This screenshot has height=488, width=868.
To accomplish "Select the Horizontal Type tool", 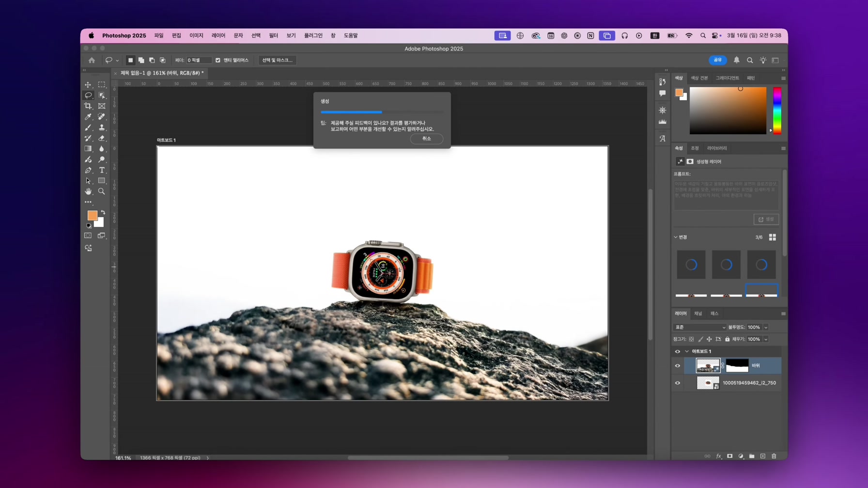I will pyautogui.click(x=101, y=170).
